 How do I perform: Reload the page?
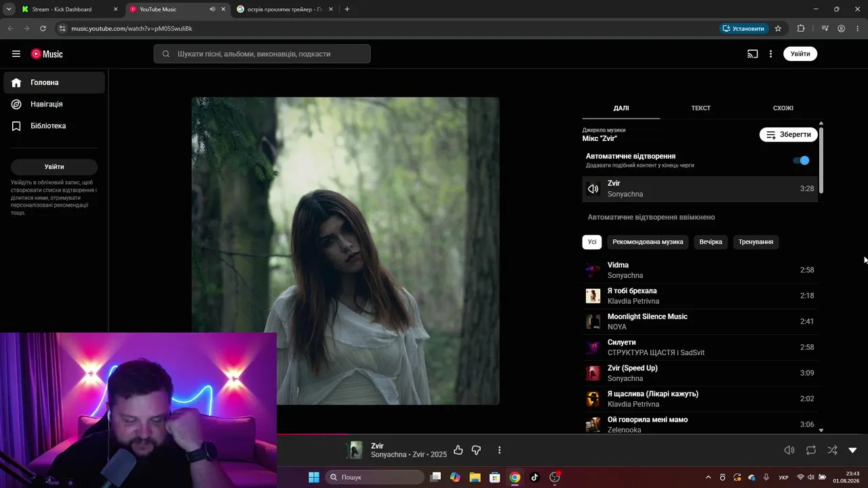coord(43,28)
